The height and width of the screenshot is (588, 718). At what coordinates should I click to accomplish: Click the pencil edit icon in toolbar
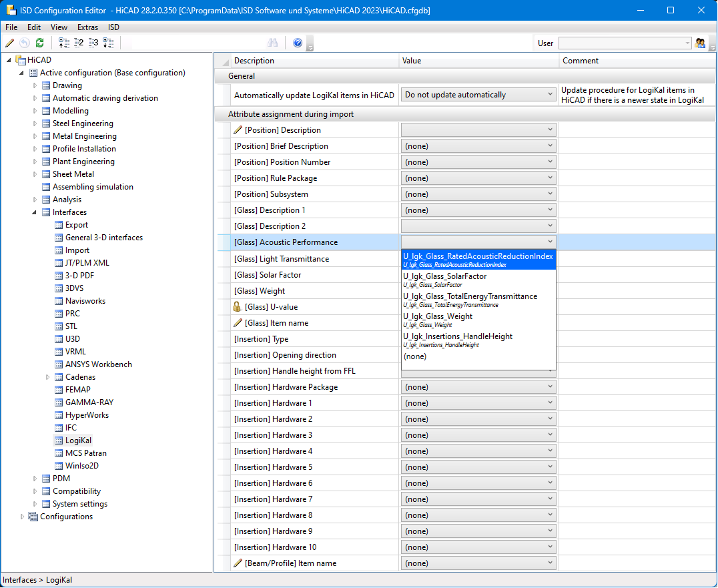[9, 43]
